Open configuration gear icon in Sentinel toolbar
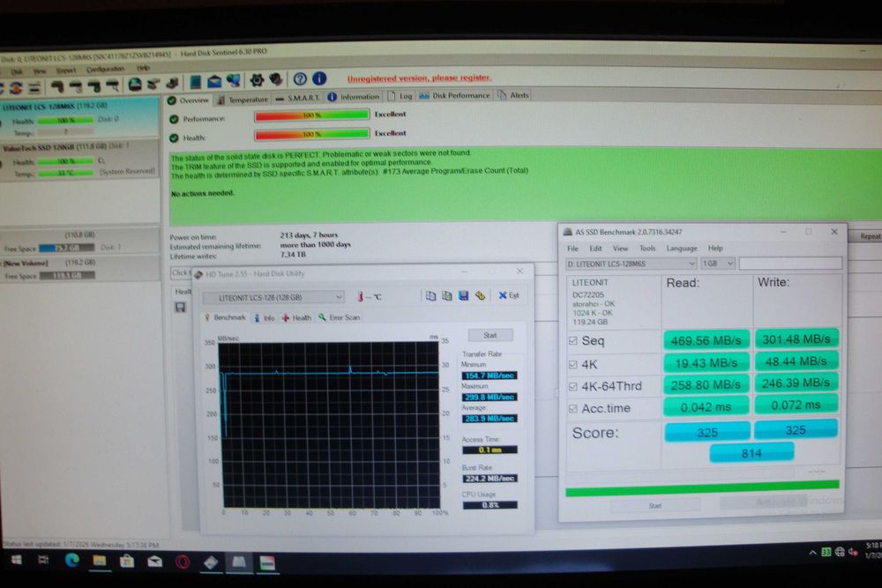This screenshot has height=588, width=882. (x=257, y=80)
